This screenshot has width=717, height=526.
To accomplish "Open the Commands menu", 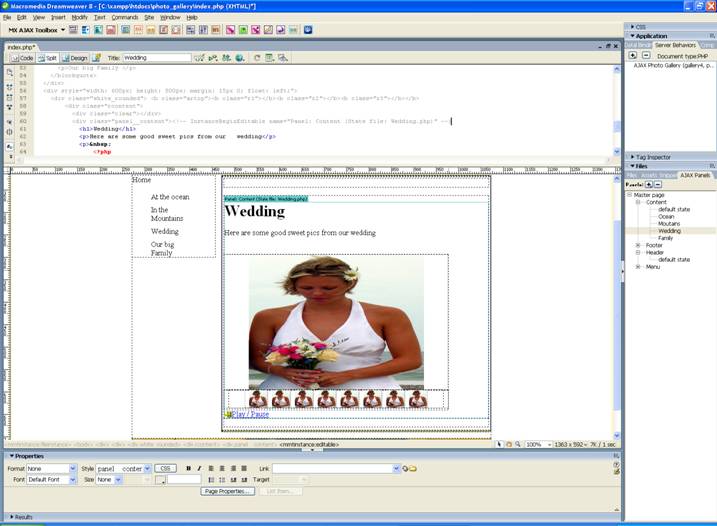I will pyautogui.click(x=125, y=17).
